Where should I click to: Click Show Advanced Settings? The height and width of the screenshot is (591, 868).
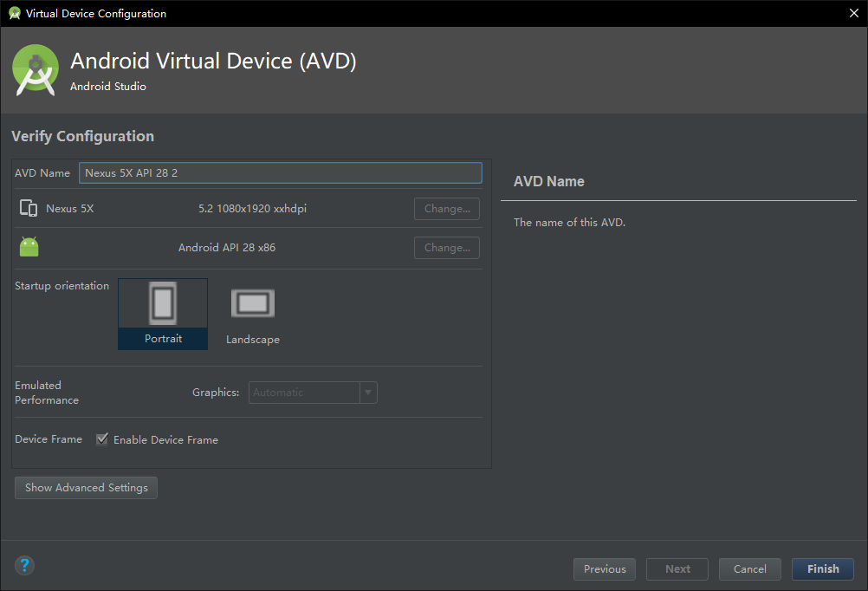(87, 488)
